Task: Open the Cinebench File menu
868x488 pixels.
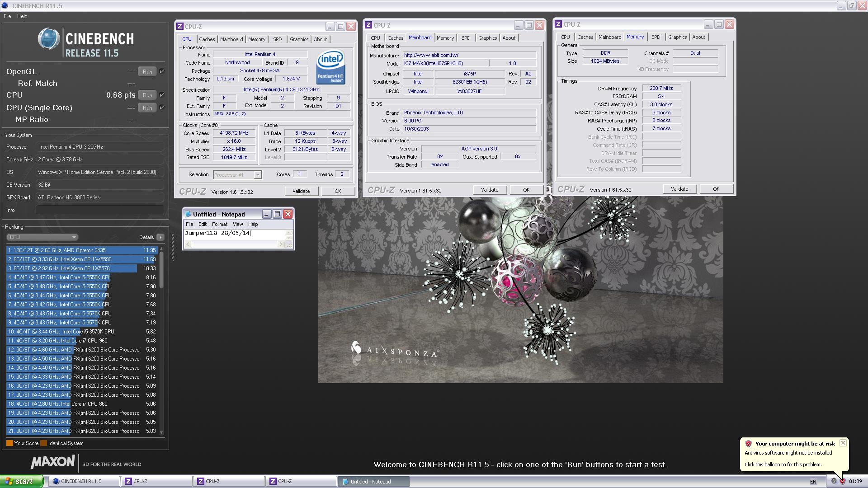Action: pos(7,16)
